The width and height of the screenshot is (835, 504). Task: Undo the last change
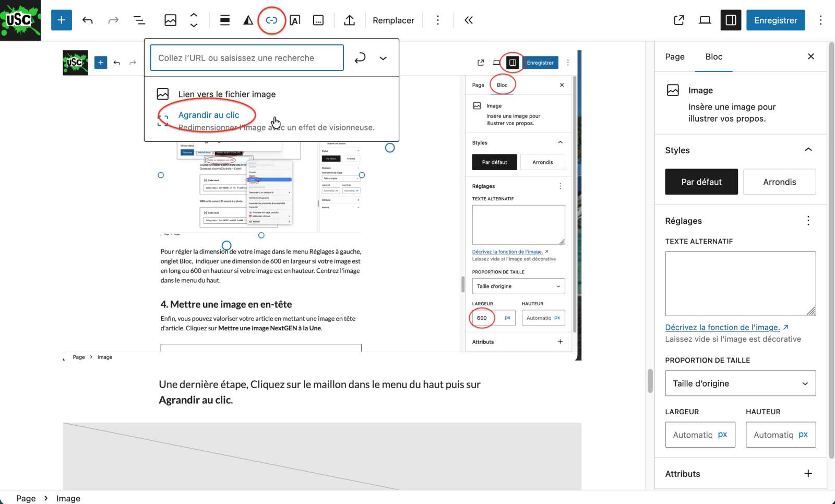[x=88, y=20]
